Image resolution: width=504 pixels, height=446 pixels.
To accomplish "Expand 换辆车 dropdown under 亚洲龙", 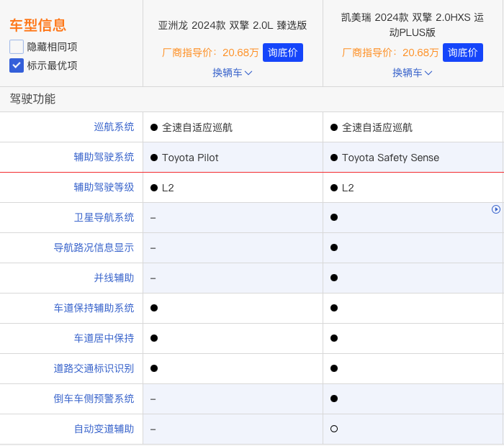I will click(x=233, y=73).
